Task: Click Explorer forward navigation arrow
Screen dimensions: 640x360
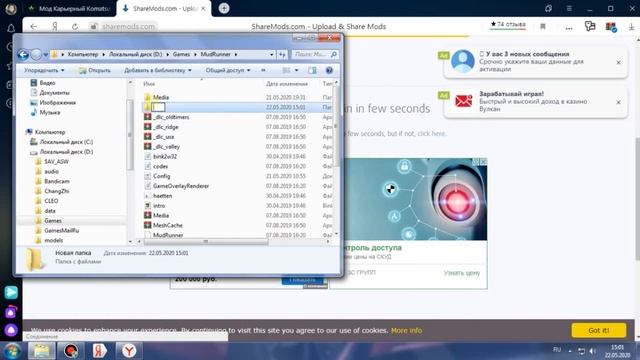Action: (36, 54)
